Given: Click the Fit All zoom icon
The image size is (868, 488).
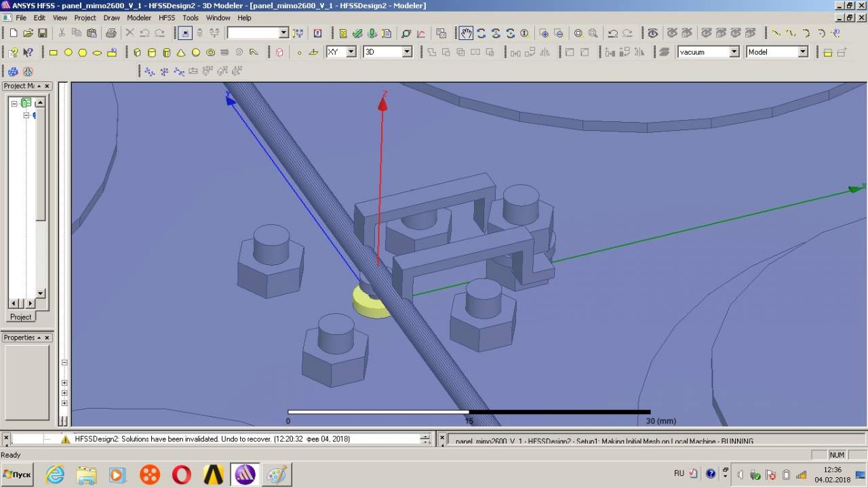Looking at the screenshot, I should pyautogui.click(x=578, y=33).
